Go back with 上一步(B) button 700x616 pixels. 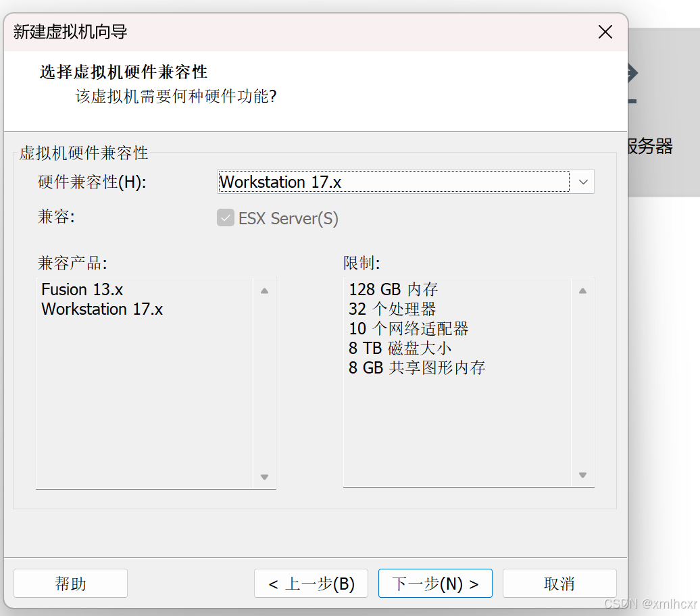pyautogui.click(x=311, y=583)
